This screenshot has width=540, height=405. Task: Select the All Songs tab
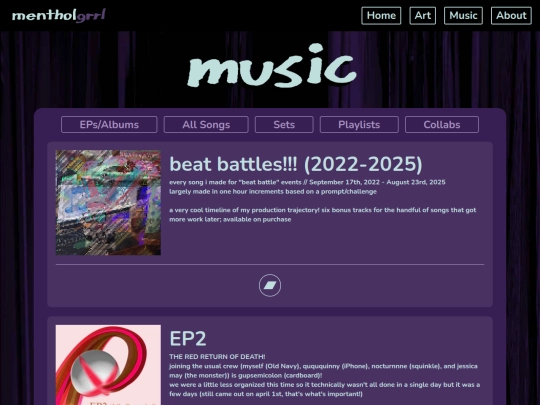[206, 124]
